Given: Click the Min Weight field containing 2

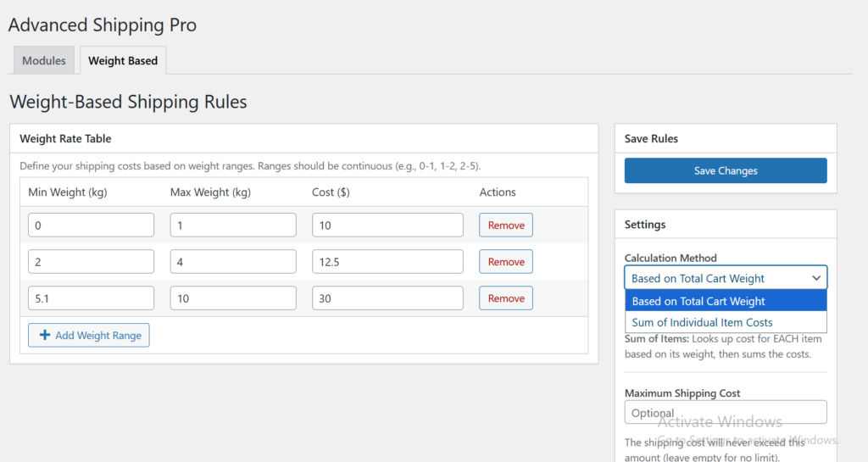Looking at the screenshot, I should tap(91, 262).
